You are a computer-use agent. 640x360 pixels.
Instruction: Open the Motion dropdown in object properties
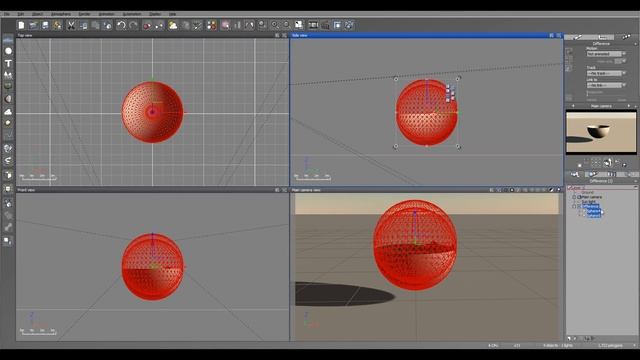pos(606,54)
